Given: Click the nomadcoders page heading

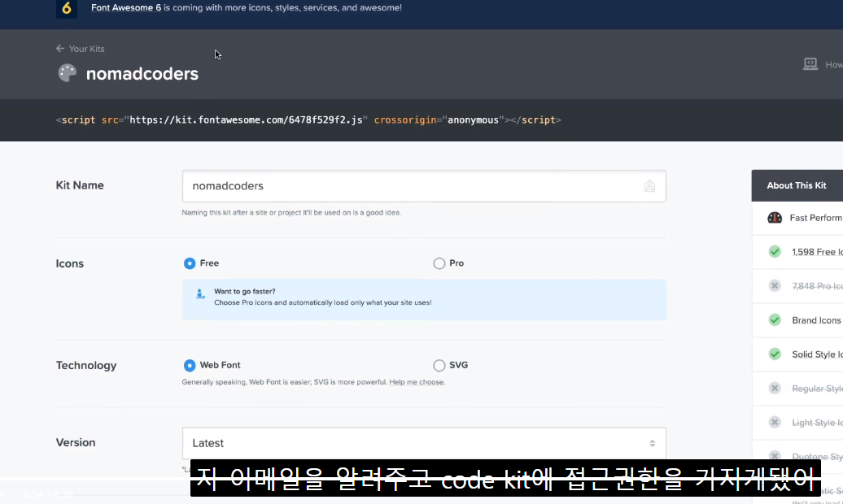Looking at the screenshot, I should (142, 74).
